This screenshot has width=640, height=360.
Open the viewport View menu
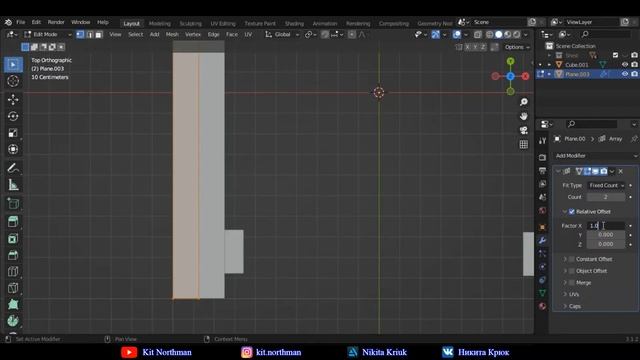tap(115, 35)
